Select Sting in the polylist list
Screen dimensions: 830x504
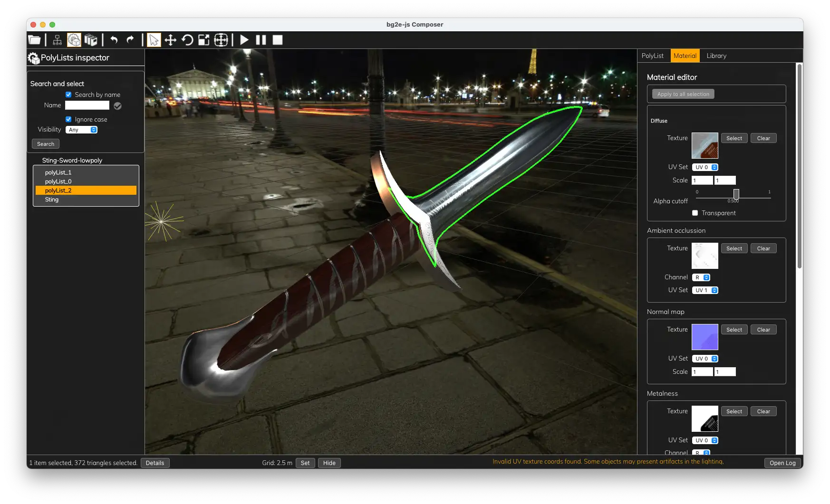[86, 200]
